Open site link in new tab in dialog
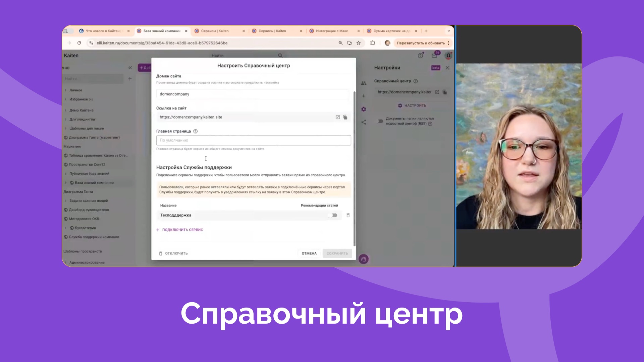 tap(338, 117)
